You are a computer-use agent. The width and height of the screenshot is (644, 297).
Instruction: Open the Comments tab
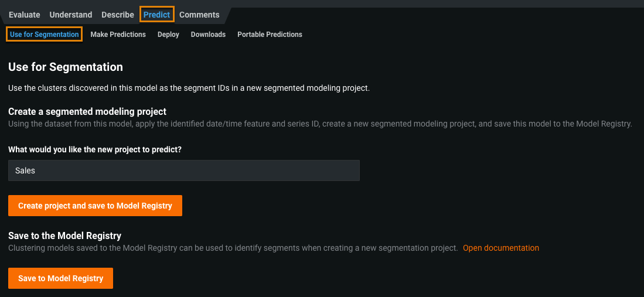[x=199, y=15]
